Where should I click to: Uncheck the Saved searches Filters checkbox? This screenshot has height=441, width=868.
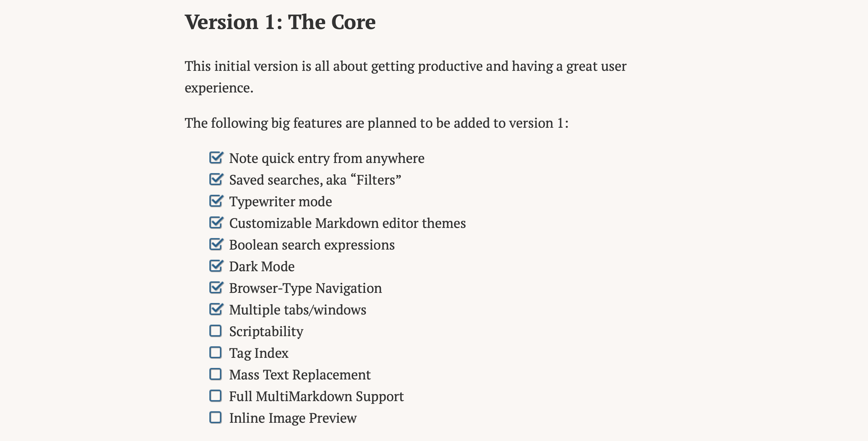pyautogui.click(x=216, y=179)
